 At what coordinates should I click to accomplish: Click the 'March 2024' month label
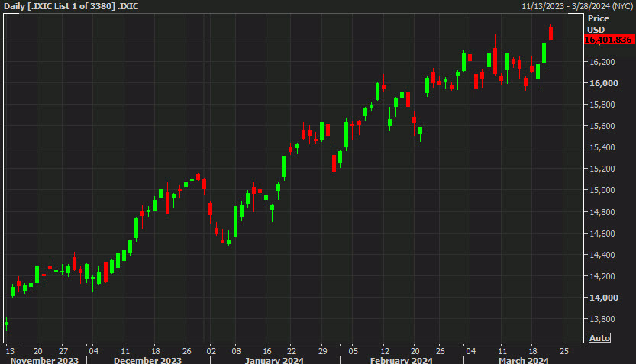point(523,360)
